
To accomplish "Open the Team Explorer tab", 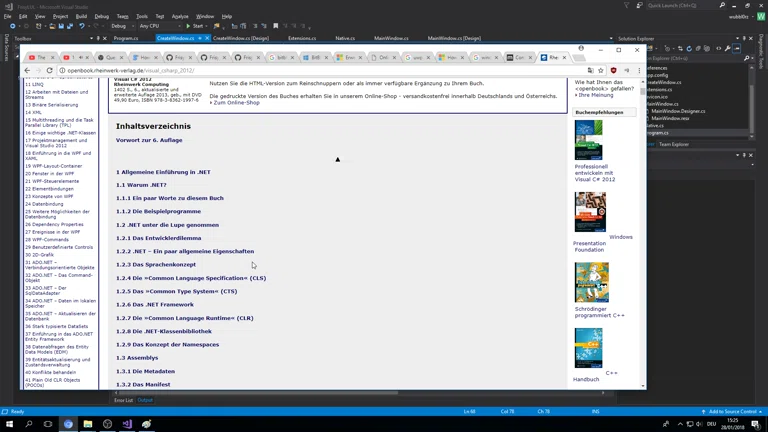I will coord(673,144).
